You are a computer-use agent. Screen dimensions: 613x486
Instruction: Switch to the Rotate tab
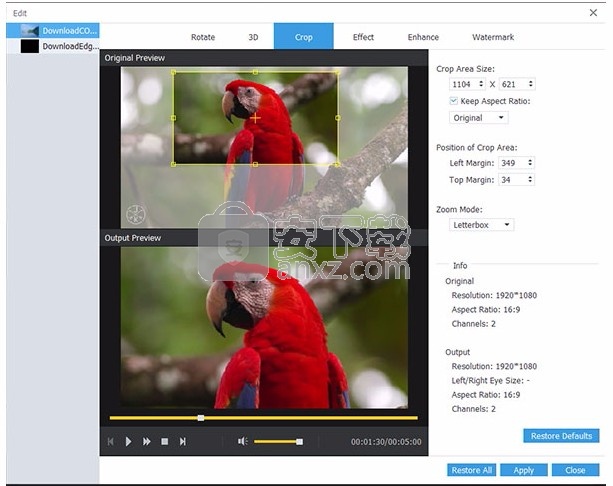tap(203, 37)
